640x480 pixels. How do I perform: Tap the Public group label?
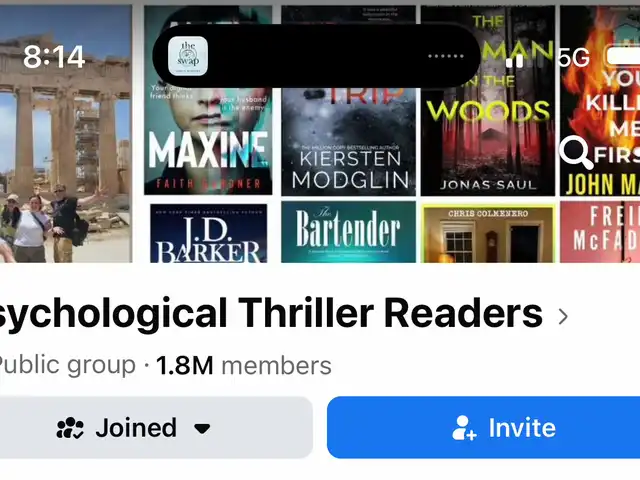click(x=67, y=364)
